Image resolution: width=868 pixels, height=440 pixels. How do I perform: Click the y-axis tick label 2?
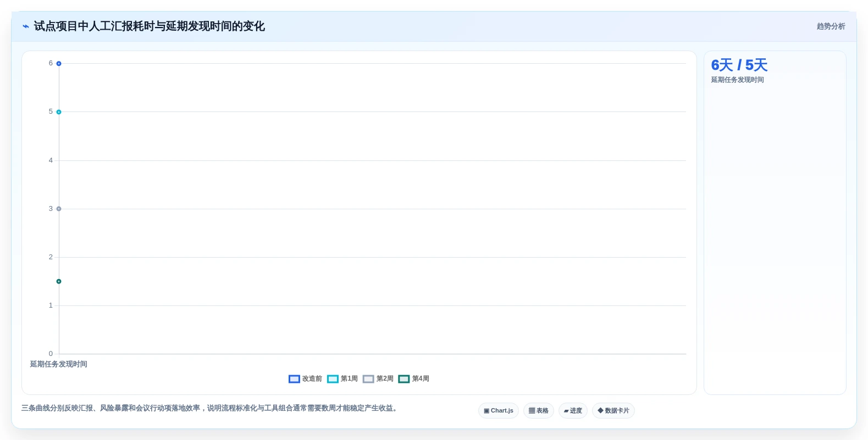51,257
